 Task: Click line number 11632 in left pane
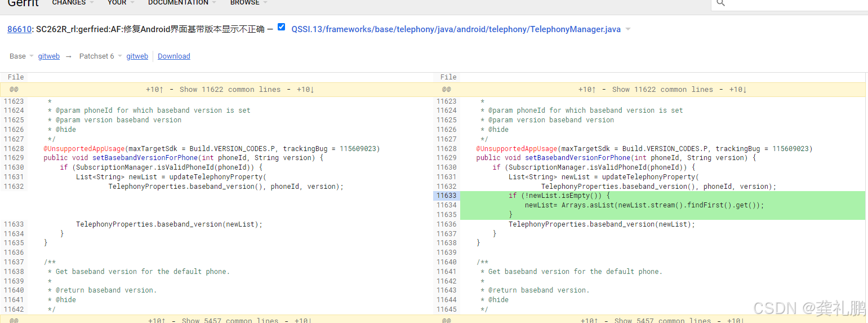point(14,186)
